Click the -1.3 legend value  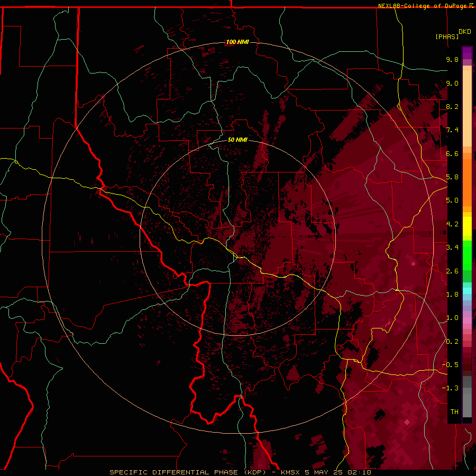coord(450,388)
